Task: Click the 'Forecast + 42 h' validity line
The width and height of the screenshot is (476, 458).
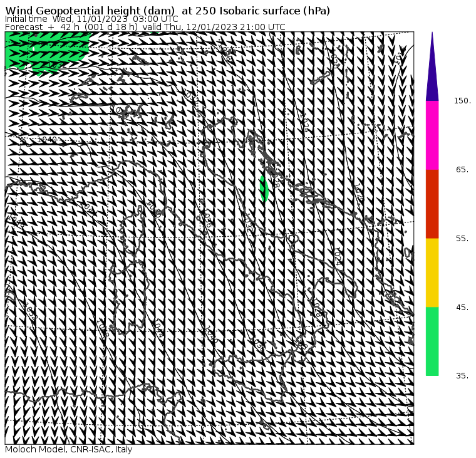Action: pyautogui.click(x=145, y=27)
